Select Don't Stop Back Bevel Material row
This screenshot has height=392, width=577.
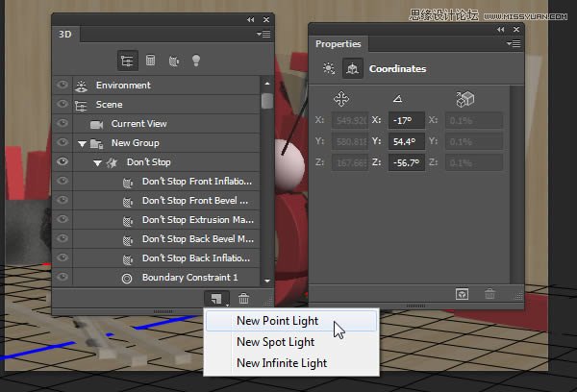point(156,239)
